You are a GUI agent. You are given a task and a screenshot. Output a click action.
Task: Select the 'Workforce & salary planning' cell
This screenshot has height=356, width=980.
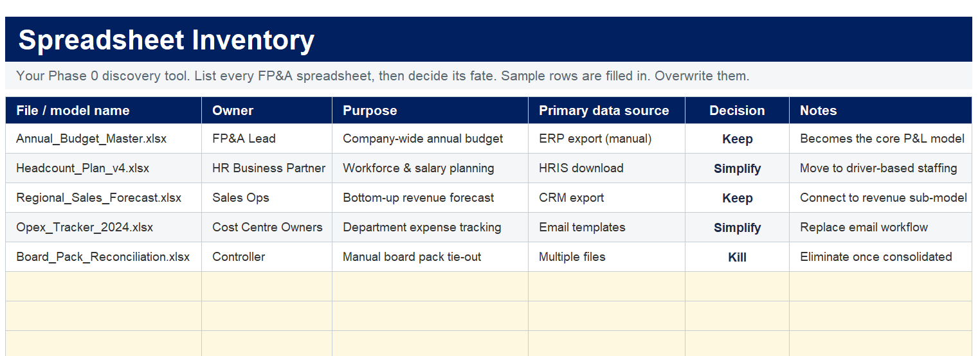coord(430,168)
